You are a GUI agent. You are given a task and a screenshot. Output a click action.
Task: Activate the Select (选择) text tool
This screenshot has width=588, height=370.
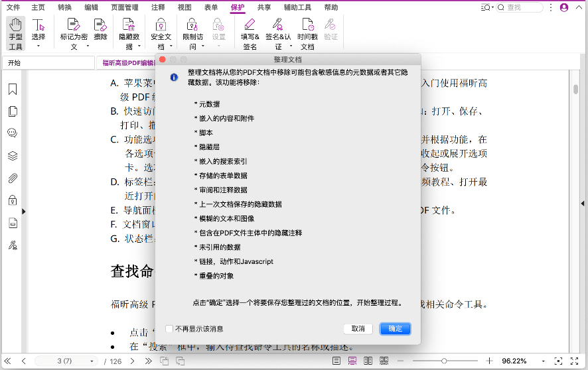click(38, 30)
